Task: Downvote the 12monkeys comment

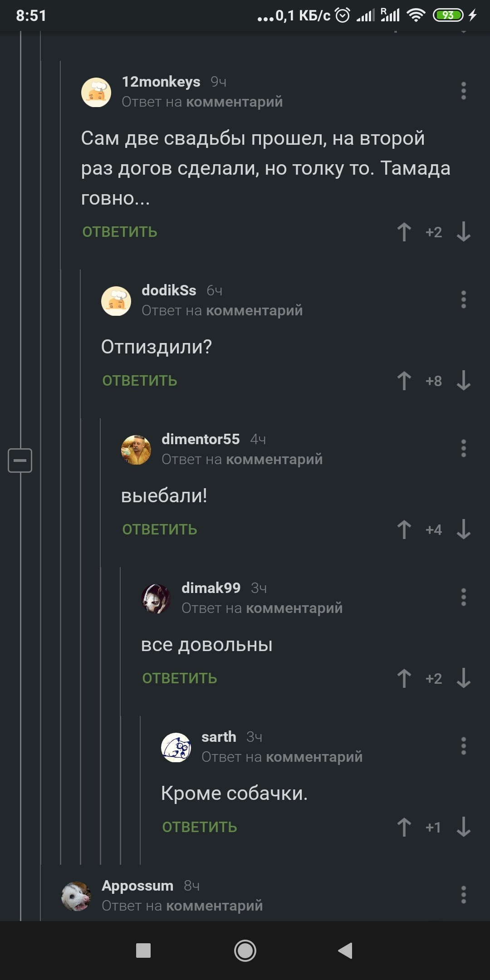Action: pyautogui.click(x=463, y=232)
